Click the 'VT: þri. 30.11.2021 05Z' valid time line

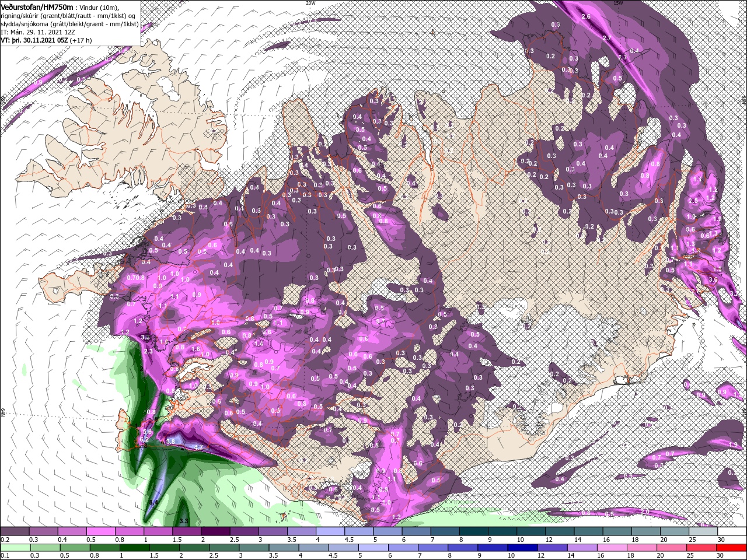click(34, 40)
